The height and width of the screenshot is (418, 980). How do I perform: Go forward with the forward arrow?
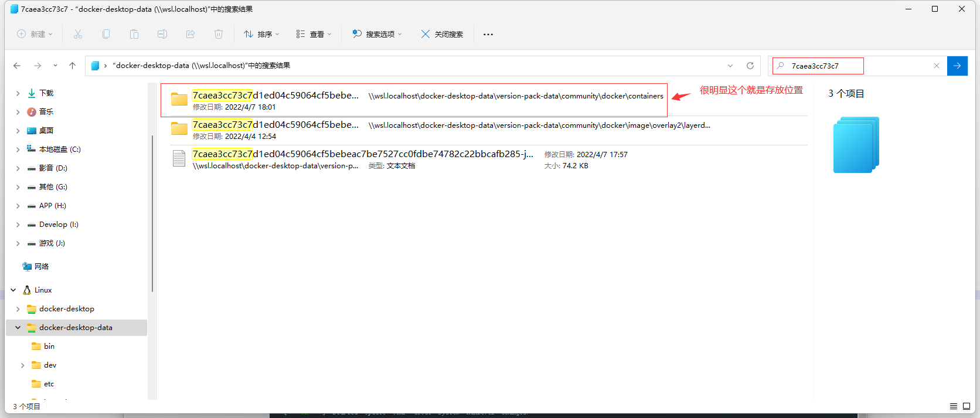[38, 66]
